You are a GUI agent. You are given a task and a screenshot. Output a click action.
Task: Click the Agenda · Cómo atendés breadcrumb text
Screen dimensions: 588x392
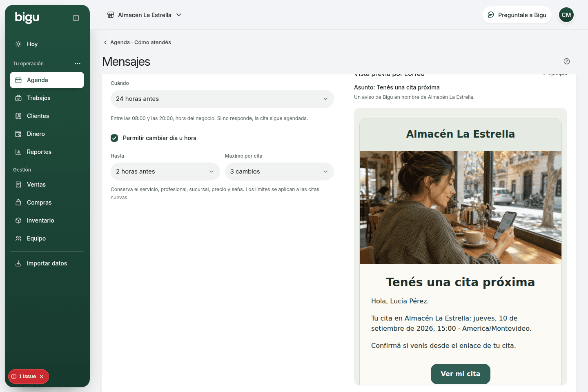tap(140, 42)
